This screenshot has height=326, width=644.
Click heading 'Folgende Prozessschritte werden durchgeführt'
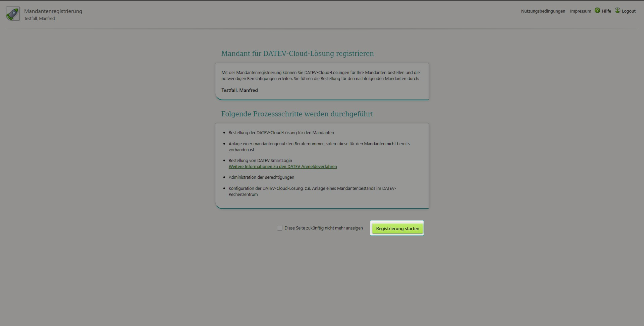(x=297, y=114)
